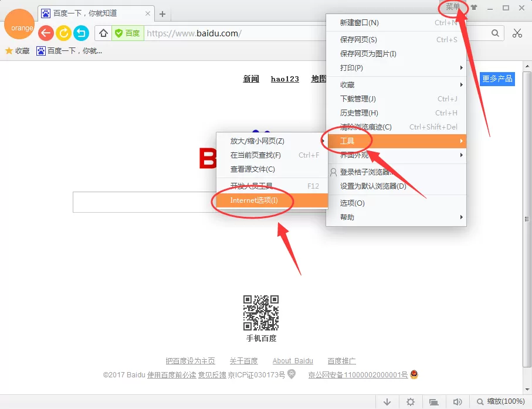Choose 设置为默认浏览器(D)
The image size is (532, 409).
click(x=397, y=186)
